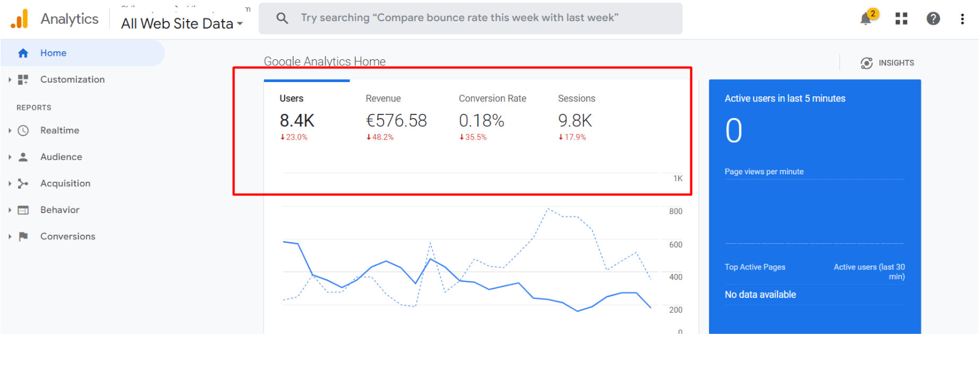Open the All Web Site Data dropdown

(x=182, y=23)
